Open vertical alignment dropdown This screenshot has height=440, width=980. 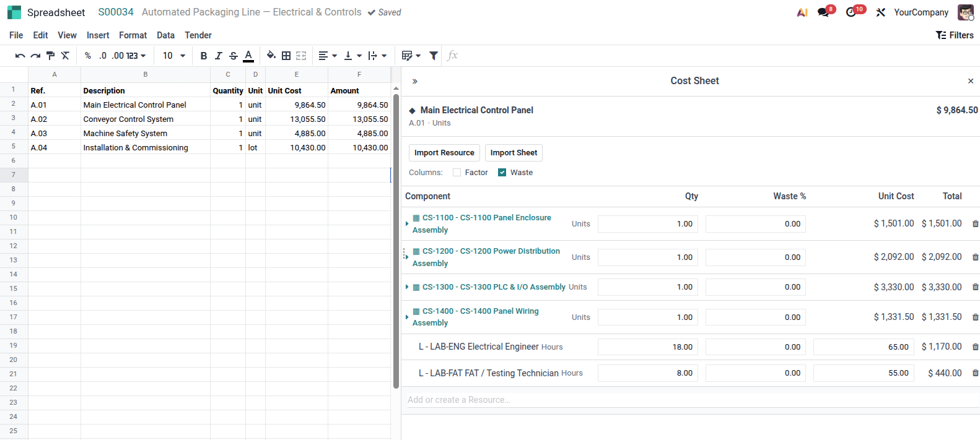point(352,56)
